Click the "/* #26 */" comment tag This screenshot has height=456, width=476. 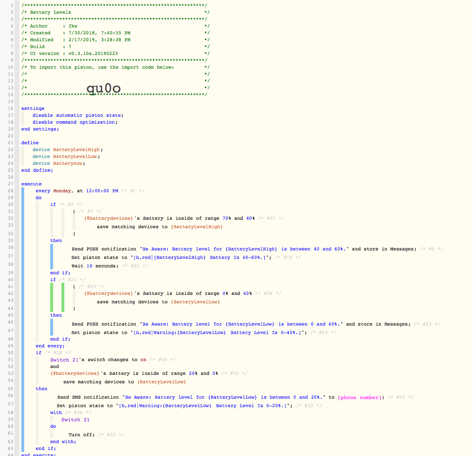coord(268,294)
